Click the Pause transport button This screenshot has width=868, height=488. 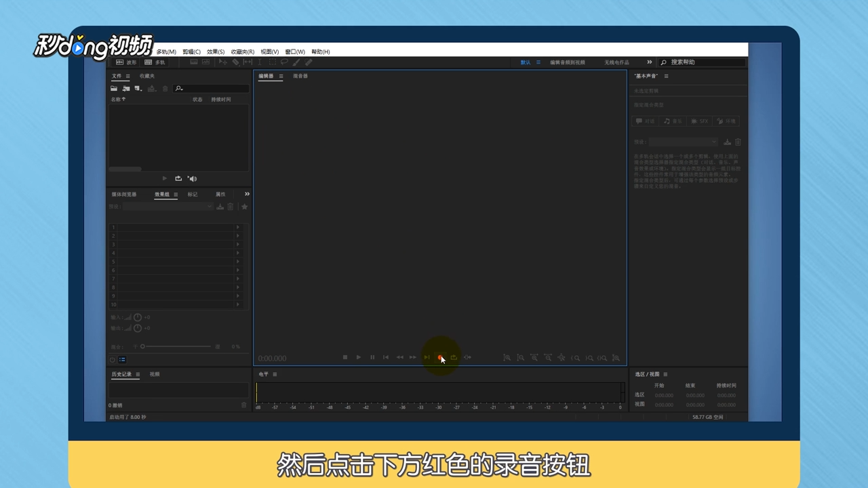pos(372,357)
